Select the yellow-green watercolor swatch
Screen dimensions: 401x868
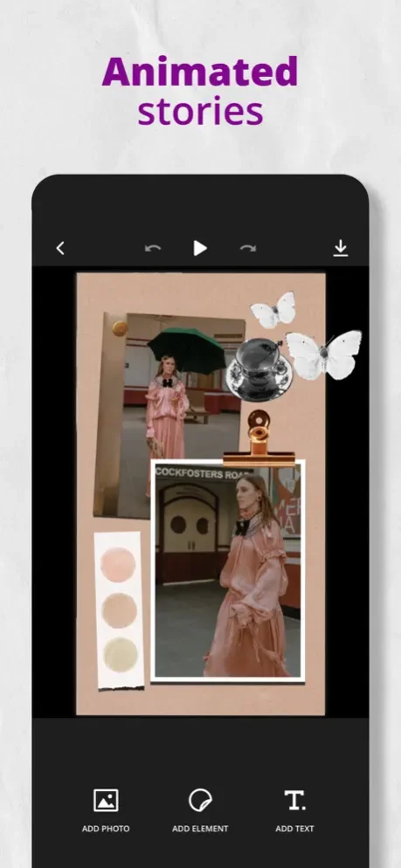pyautogui.click(x=121, y=655)
